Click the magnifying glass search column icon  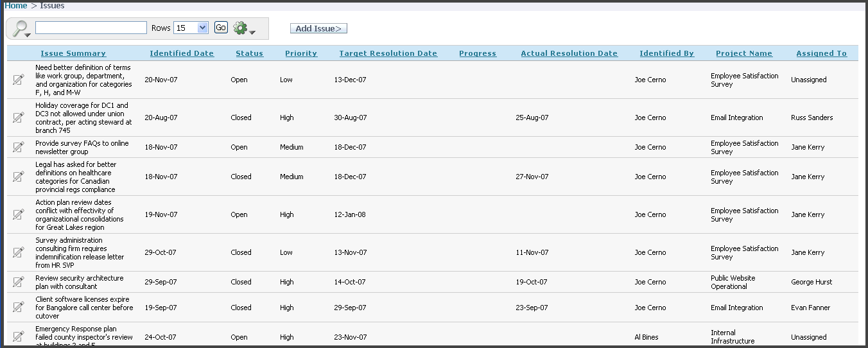pyautogui.click(x=21, y=28)
